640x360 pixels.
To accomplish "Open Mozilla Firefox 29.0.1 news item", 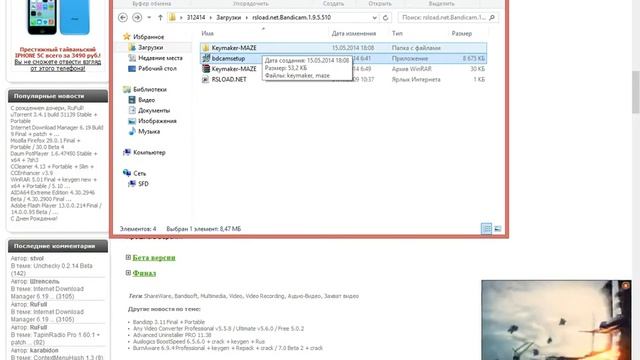I will (x=45, y=144).
